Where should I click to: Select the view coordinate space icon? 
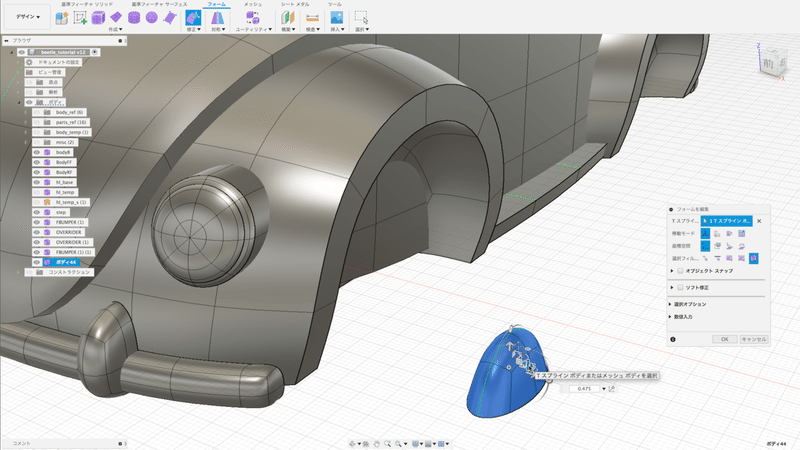coord(717,246)
